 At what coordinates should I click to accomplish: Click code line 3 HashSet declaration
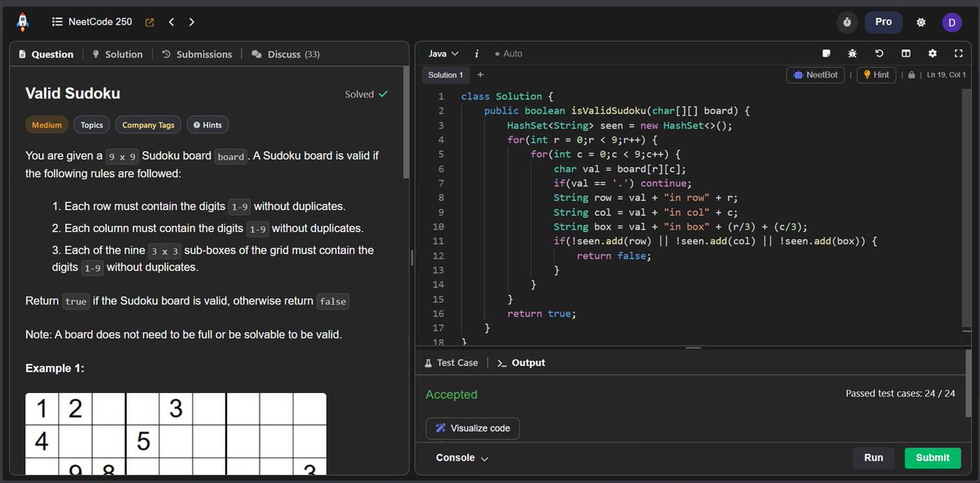[x=620, y=125]
